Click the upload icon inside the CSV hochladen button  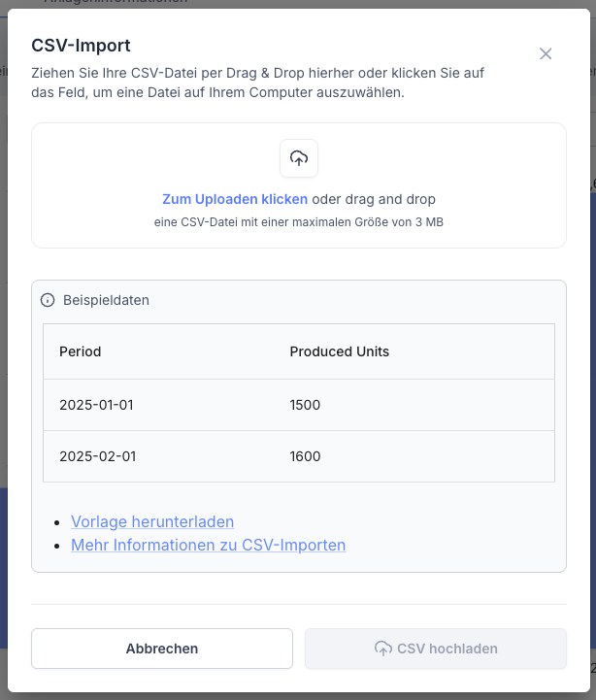point(382,649)
